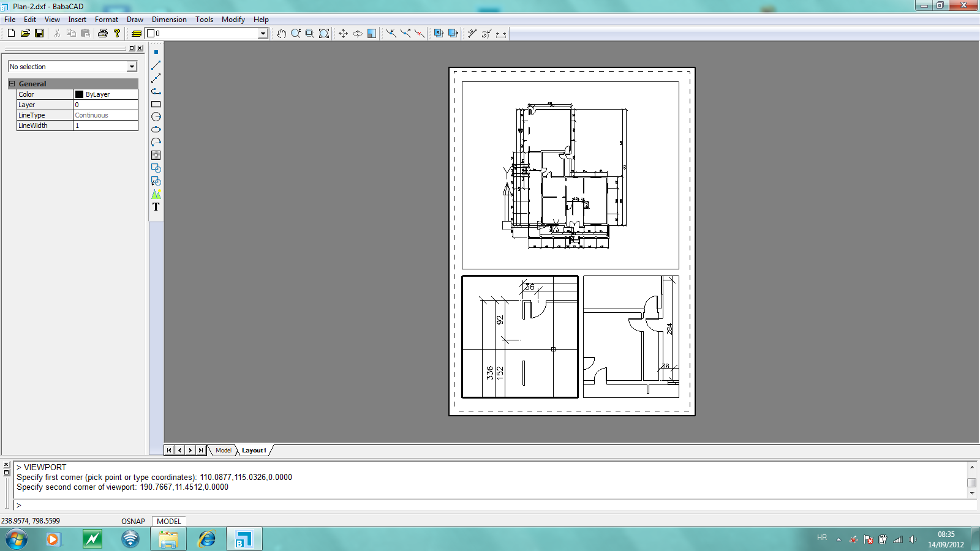Click the insert block icon
Image resolution: width=980 pixels, height=551 pixels.
[x=156, y=181]
